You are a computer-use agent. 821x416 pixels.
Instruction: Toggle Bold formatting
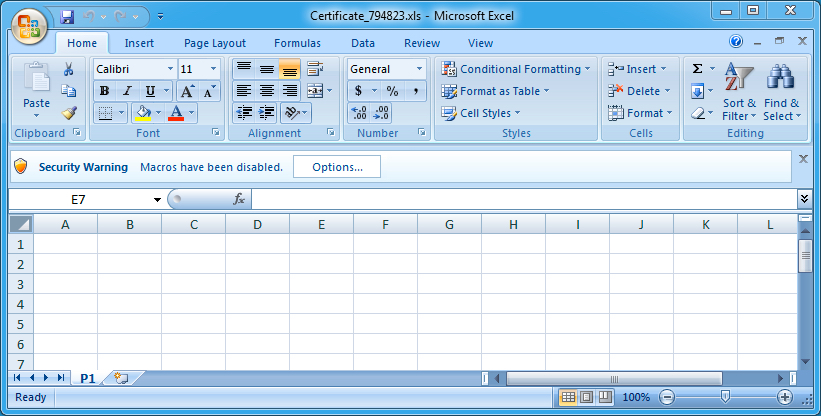pyautogui.click(x=104, y=91)
